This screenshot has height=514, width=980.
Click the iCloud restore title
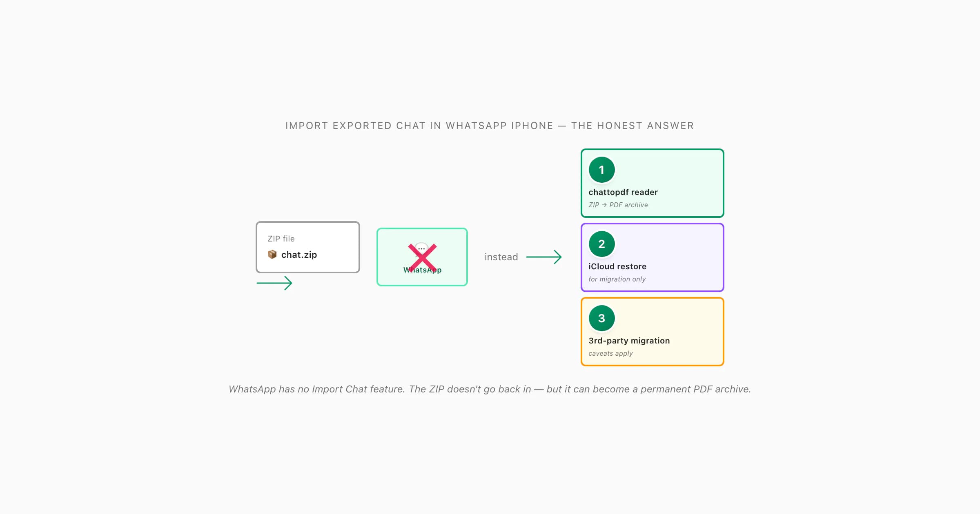click(x=617, y=266)
